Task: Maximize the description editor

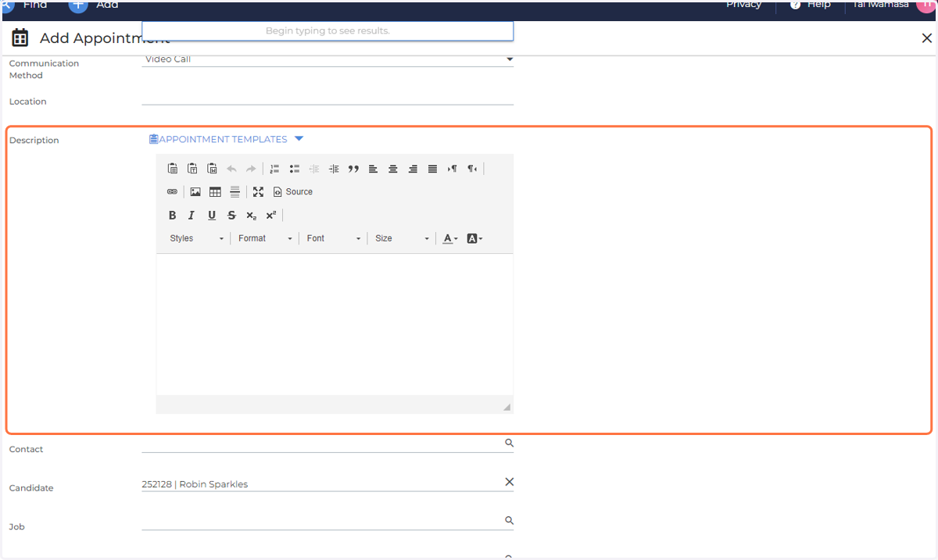Action: [258, 192]
